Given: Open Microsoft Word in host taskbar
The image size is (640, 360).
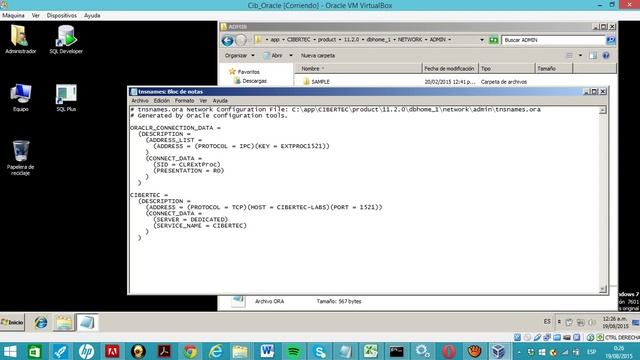Looking at the screenshot, I should coord(267,351).
